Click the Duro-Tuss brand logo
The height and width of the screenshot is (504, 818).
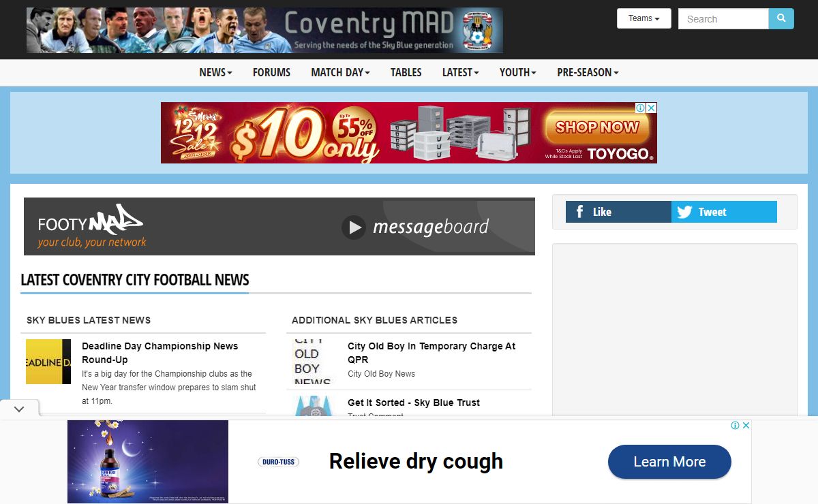click(x=278, y=462)
